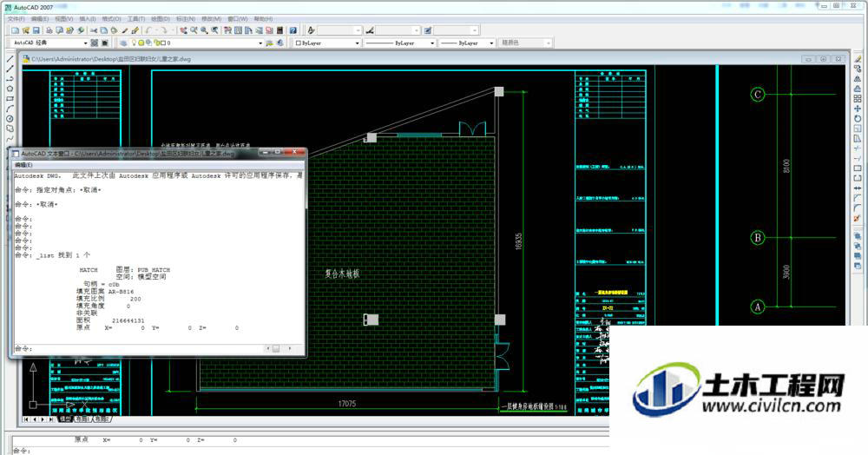Click the Match Properties brush icon
This screenshot has width=868, height=455.
(135, 30)
